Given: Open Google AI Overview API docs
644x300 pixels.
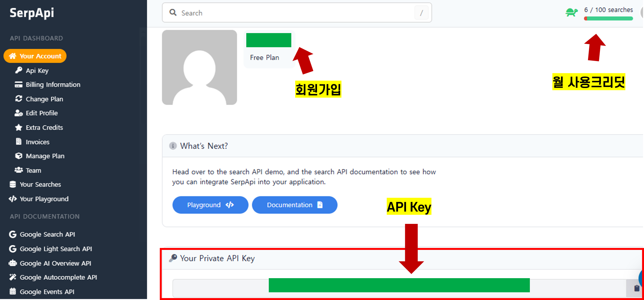Looking at the screenshot, I should click(x=55, y=263).
